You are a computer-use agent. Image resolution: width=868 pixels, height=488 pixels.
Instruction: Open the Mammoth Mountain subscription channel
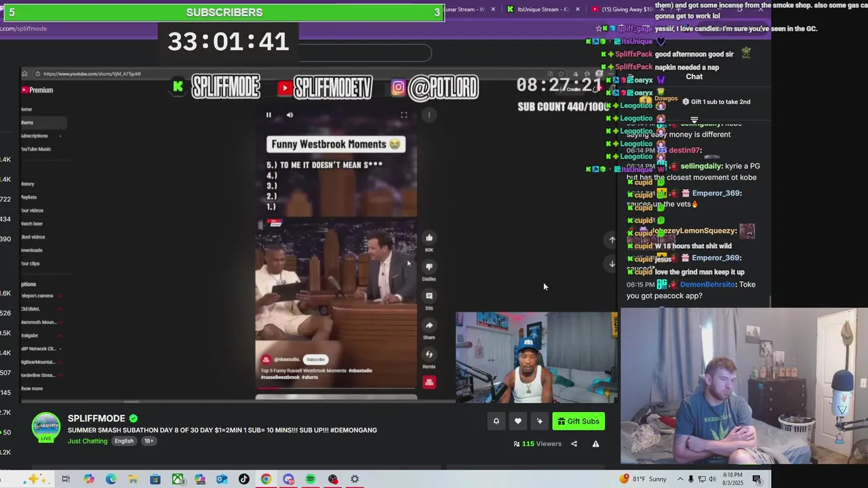39,322
